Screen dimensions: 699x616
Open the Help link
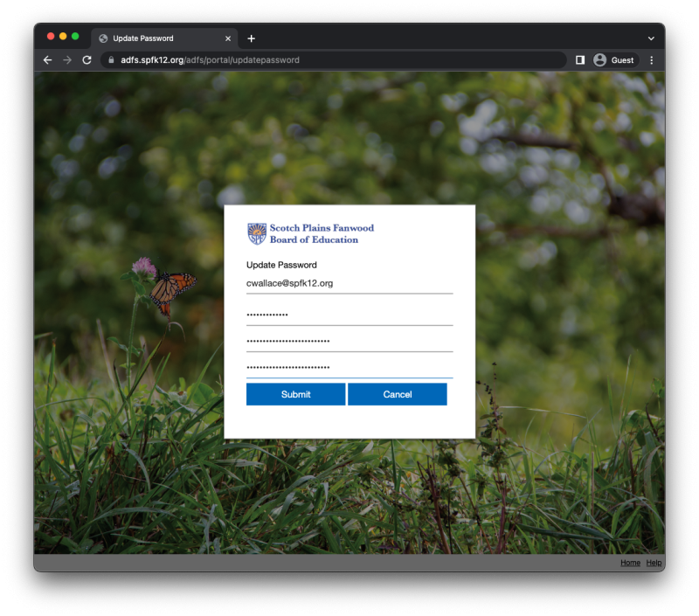pos(653,563)
